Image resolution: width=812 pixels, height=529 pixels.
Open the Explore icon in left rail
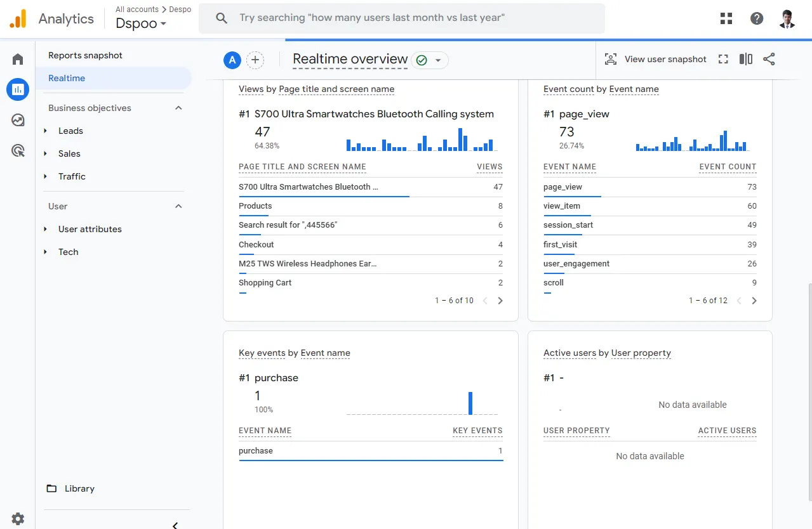coord(18,120)
